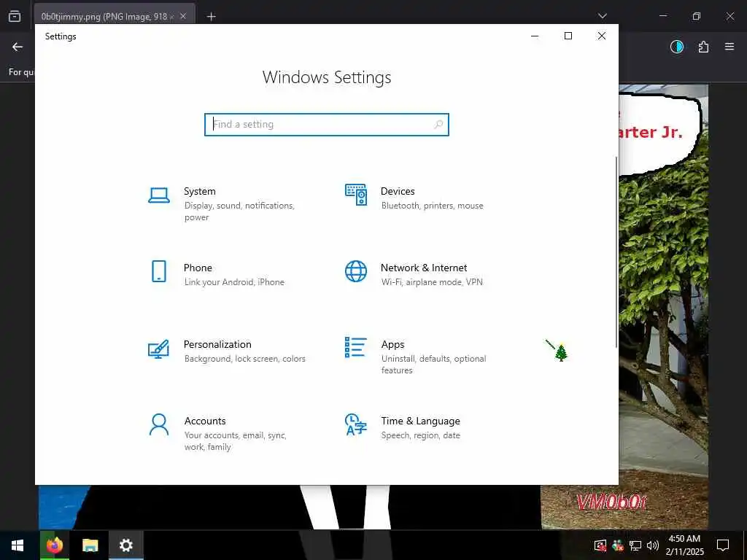Click the half-circle theme icon in Firefox

pyautogui.click(x=677, y=47)
